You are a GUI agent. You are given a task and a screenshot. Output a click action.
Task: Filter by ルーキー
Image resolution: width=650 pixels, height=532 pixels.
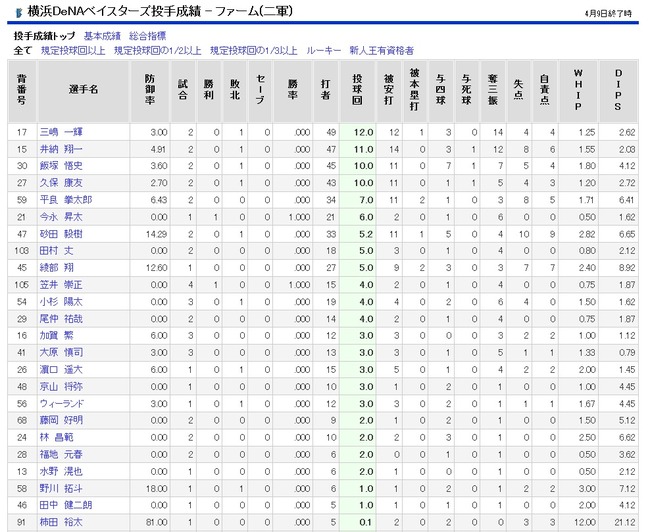point(324,51)
